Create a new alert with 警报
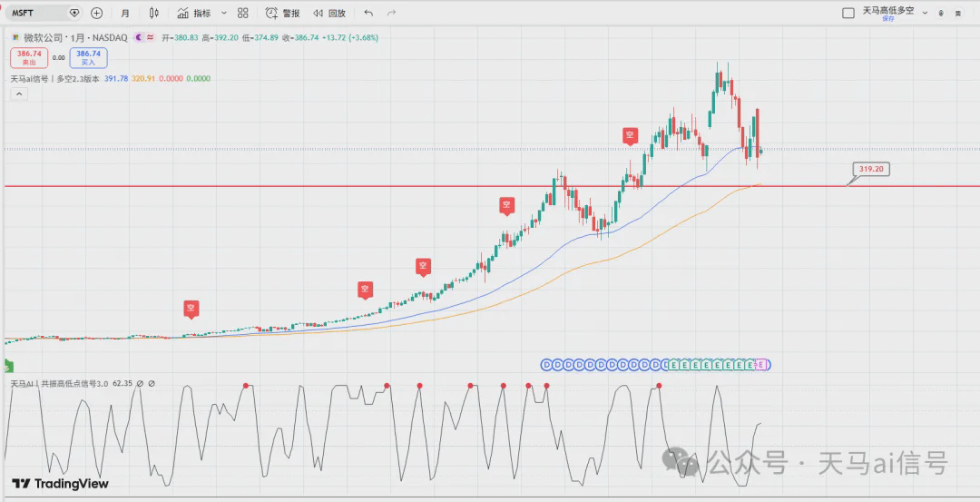This screenshot has width=980, height=502. tap(282, 13)
